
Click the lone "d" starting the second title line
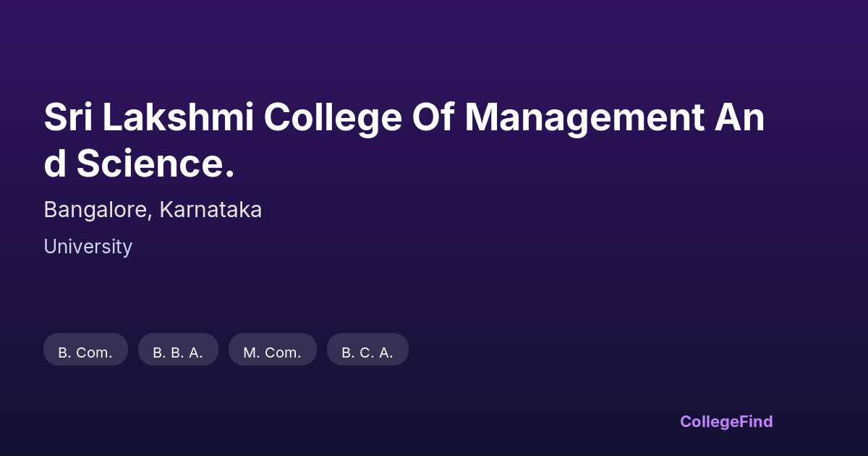click(55, 164)
